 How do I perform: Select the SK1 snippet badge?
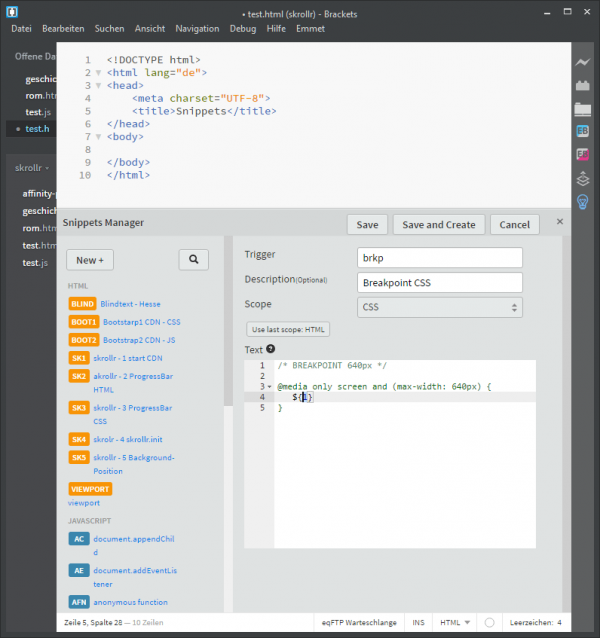[79, 358]
